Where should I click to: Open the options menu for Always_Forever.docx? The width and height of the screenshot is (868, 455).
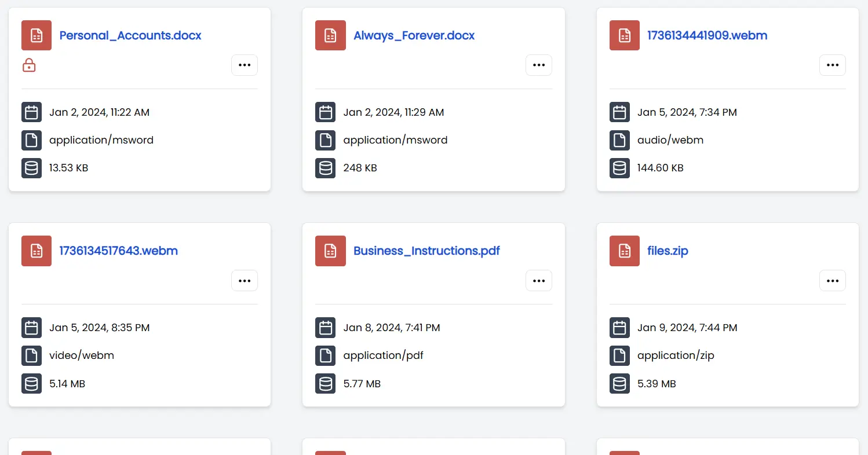pos(539,65)
